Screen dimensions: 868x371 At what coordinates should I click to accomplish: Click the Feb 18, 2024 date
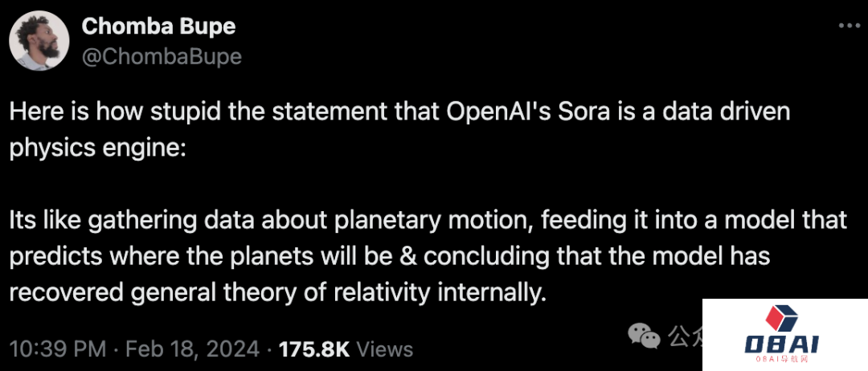click(192, 349)
